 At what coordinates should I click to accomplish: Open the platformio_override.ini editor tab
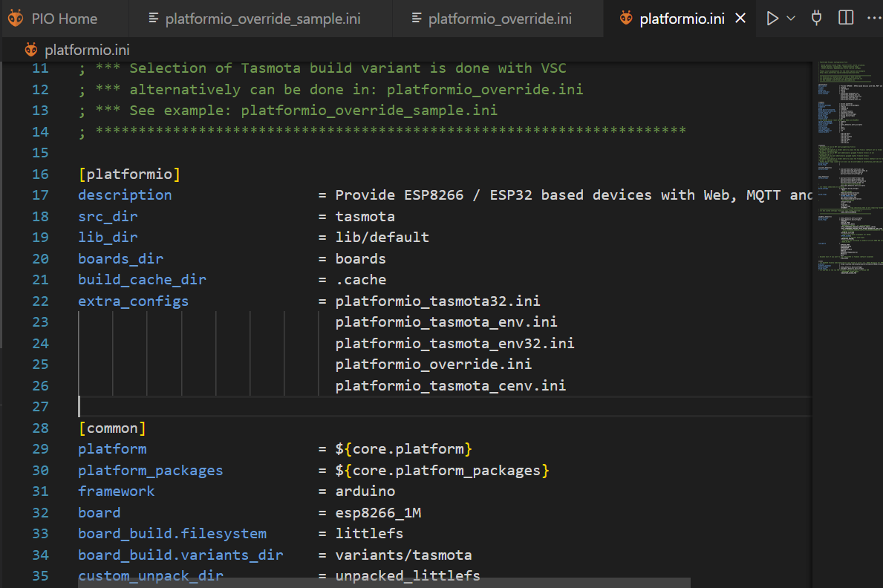tap(498, 19)
